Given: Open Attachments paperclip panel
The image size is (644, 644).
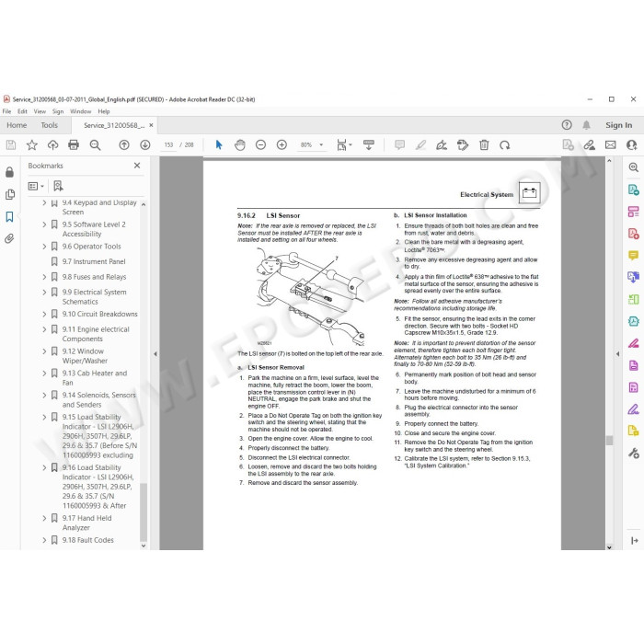Looking at the screenshot, I should (10, 238).
